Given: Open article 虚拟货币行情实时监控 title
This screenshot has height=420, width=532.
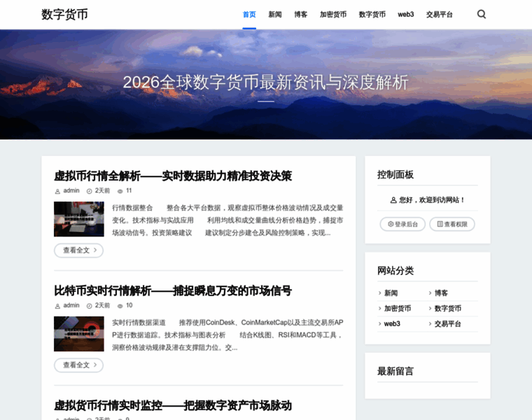Looking at the screenshot, I should 173,405.
